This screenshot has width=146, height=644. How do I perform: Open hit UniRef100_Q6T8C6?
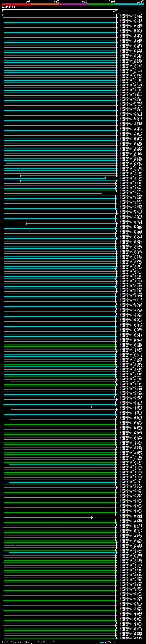tap(131, 22)
